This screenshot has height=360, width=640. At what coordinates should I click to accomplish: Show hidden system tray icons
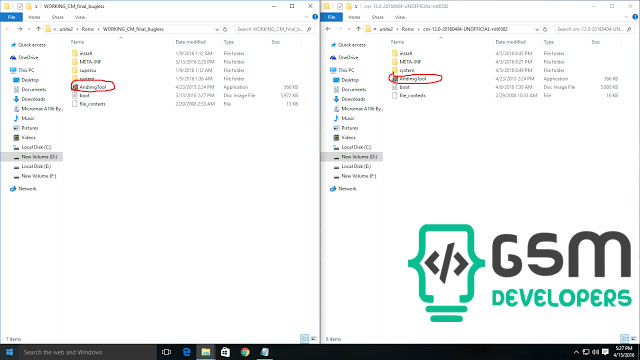[576, 352]
